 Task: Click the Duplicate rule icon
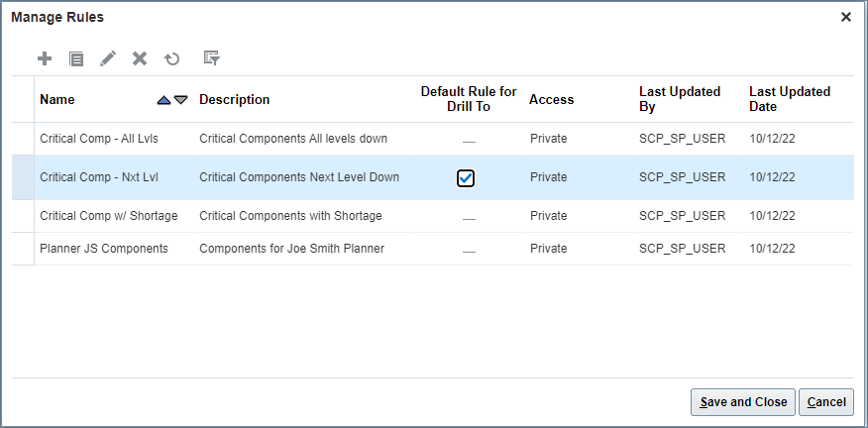(76, 58)
